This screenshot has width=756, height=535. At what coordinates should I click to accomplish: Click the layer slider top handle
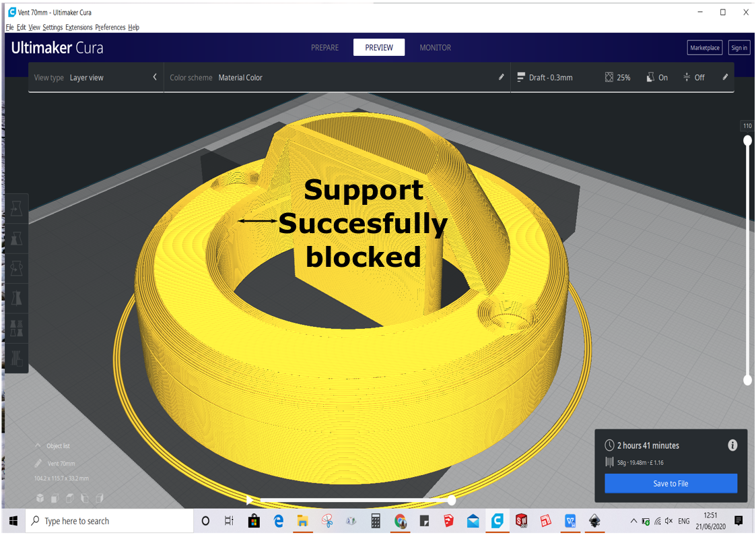pos(747,140)
